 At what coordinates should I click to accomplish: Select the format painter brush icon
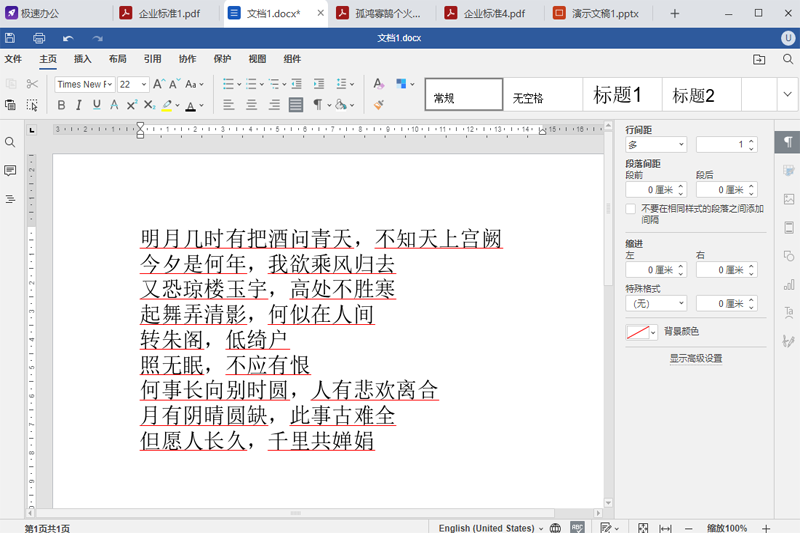(378, 105)
